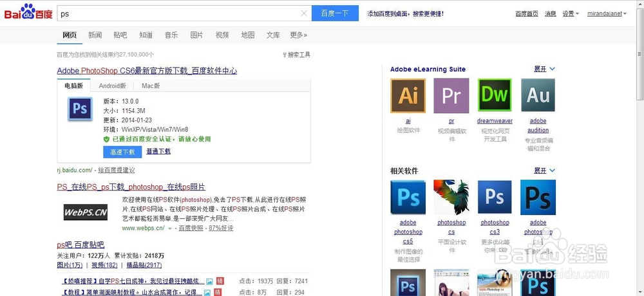Open the 视频(182) link
Viewport: 644px width, 296px height.
pyautogui.click(x=104, y=265)
